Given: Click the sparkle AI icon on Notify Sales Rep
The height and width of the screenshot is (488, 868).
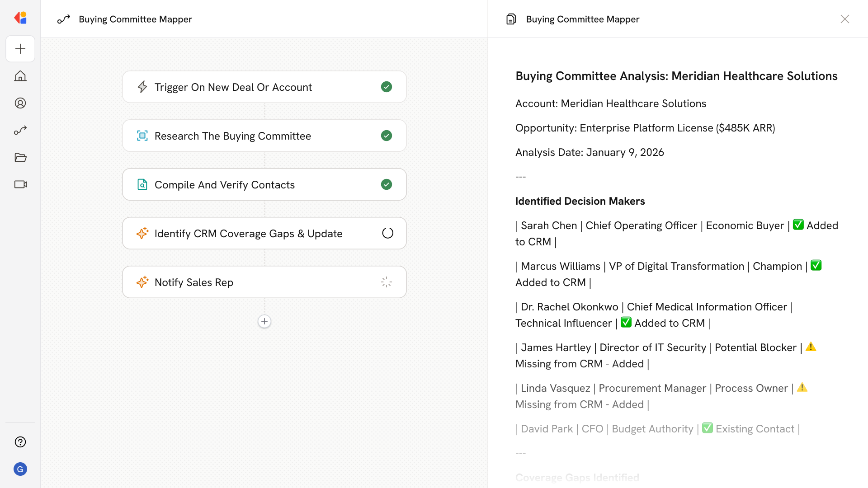Looking at the screenshot, I should 142,282.
